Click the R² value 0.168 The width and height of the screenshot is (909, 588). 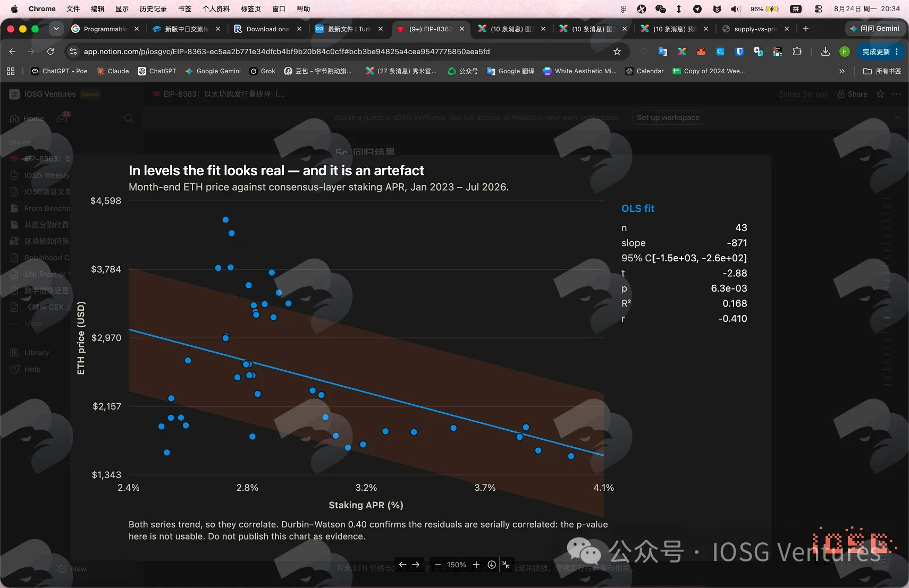click(735, 303)
